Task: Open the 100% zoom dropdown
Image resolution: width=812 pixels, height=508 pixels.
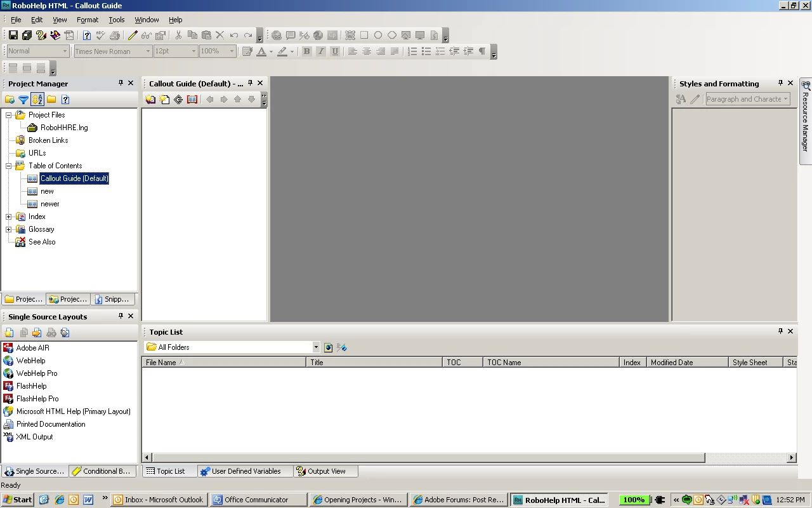Action: point(232,51)
